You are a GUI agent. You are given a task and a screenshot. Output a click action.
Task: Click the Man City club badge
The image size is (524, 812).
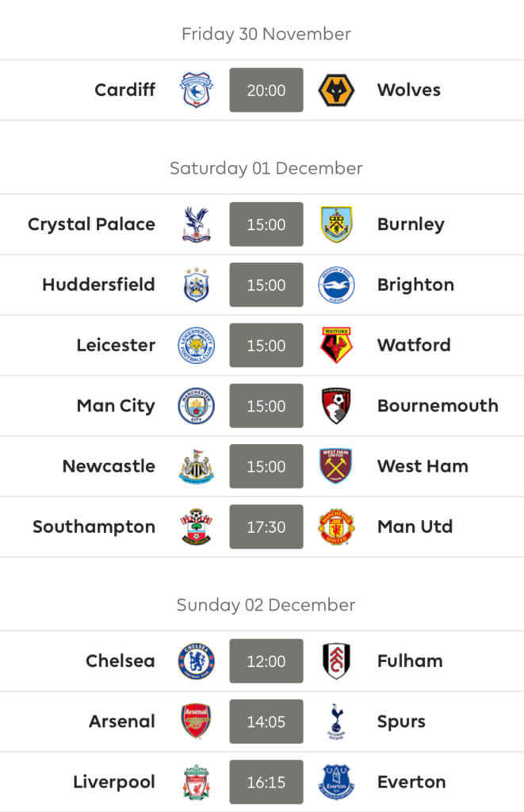(x=197, y=405)
